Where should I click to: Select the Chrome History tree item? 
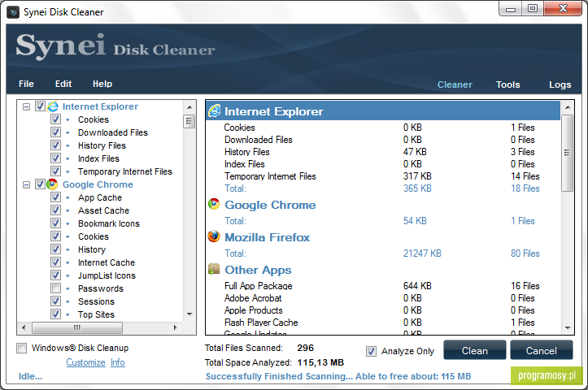pos(92,249)
